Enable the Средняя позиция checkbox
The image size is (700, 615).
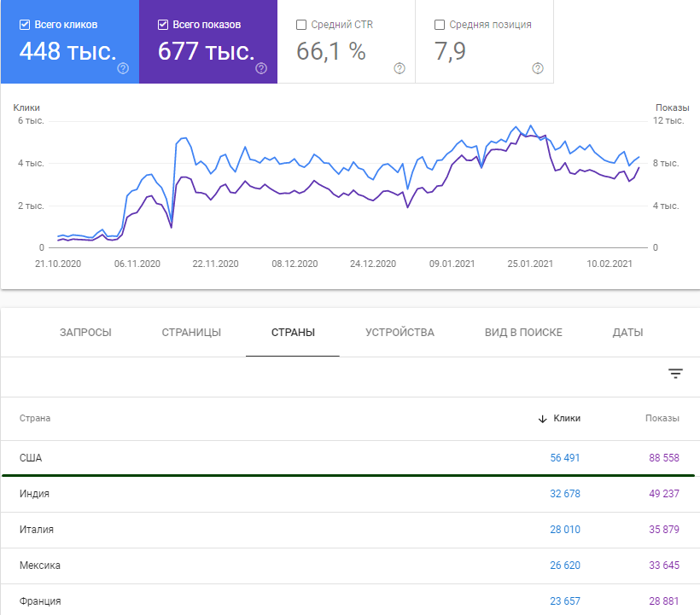tap(440, 25)
